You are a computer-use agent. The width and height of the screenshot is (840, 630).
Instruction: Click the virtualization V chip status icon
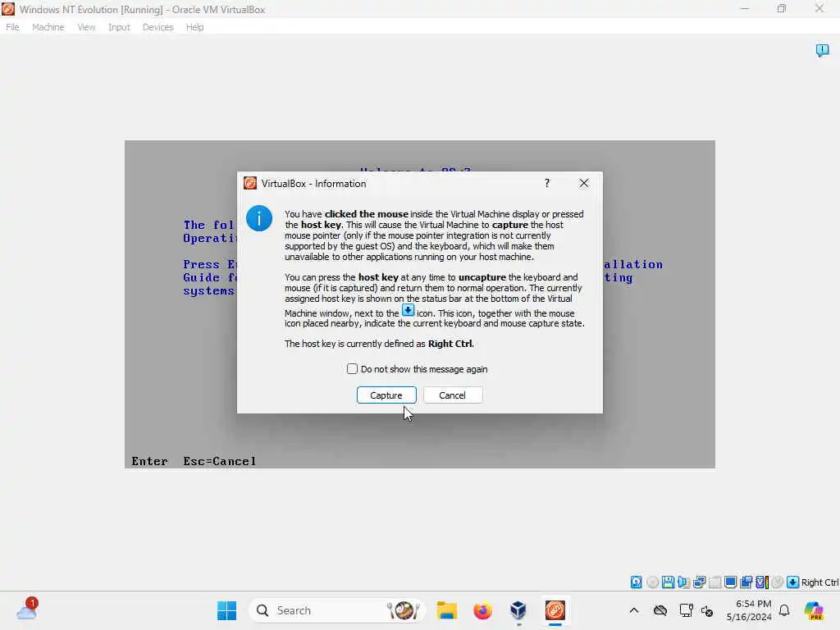[762, 582]
